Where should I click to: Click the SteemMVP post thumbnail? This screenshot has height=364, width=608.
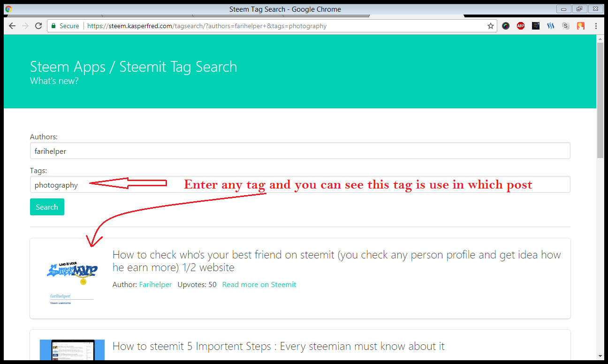tap(72, 279)
